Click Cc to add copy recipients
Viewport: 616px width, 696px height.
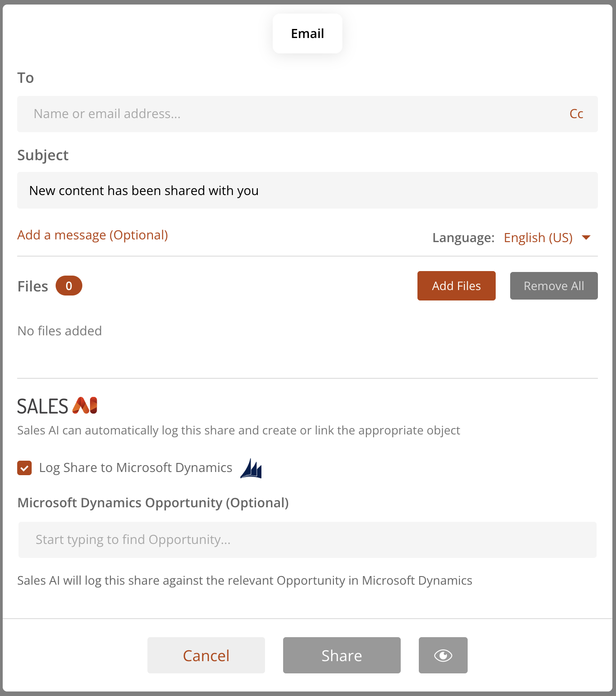pos(576,114)
